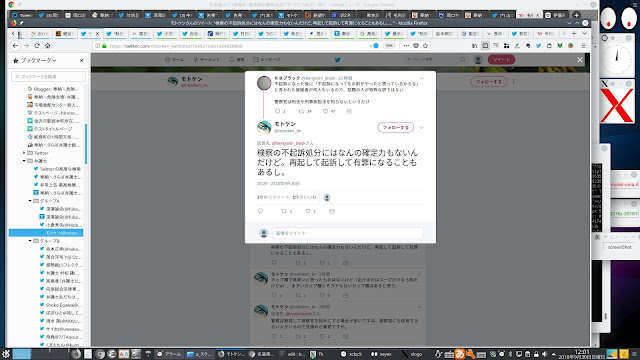The image size is (640, 360).
Task: Click the bookmark search field
Action: pyautogui.click(x=48, y=76)
